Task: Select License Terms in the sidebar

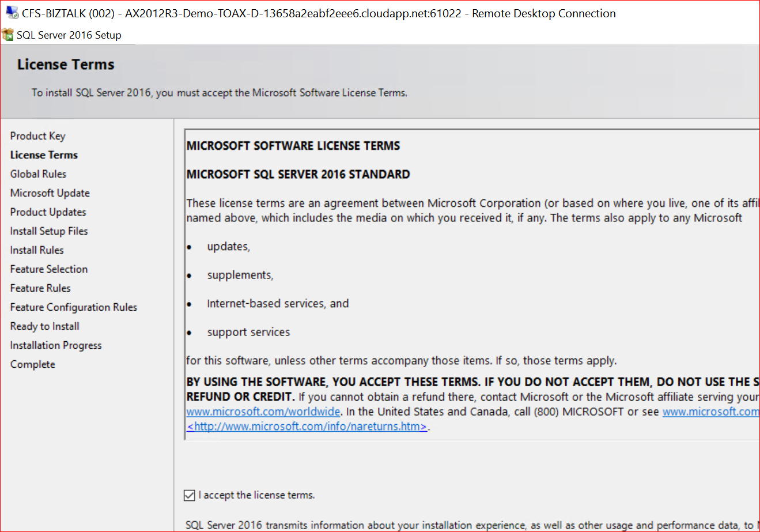Action: pos(44,155)
